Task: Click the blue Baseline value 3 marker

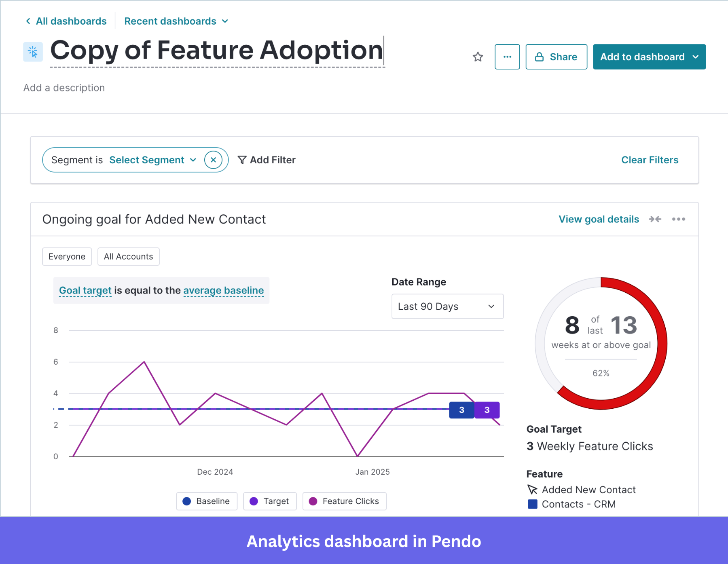Action: (461, 410)
